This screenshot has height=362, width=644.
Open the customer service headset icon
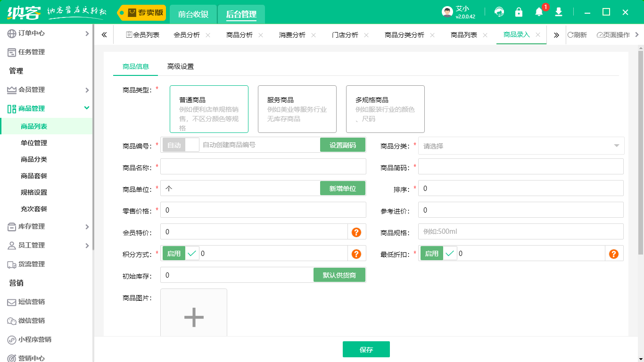499,12
